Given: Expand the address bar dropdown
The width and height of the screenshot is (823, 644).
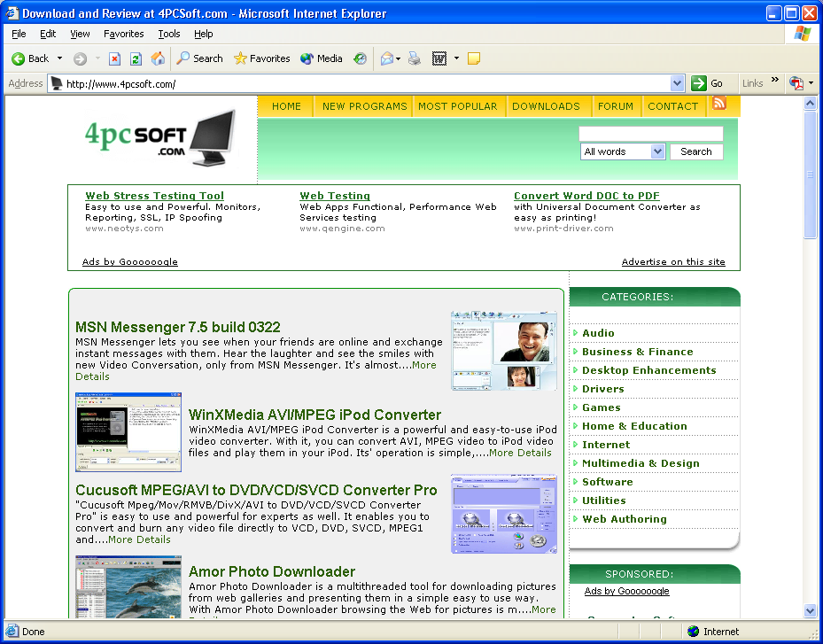Looking at the screenshot, I should click(x=677, y=83).
